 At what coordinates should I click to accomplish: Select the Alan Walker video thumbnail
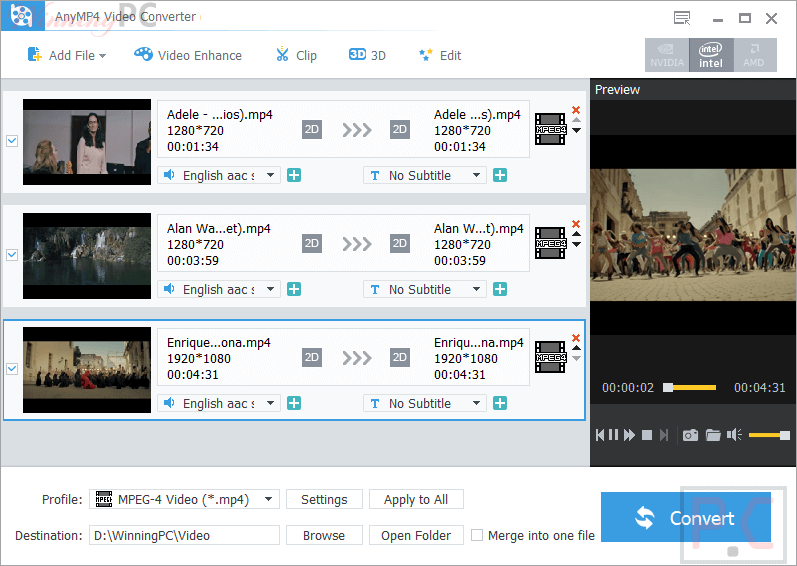(87, 256)
